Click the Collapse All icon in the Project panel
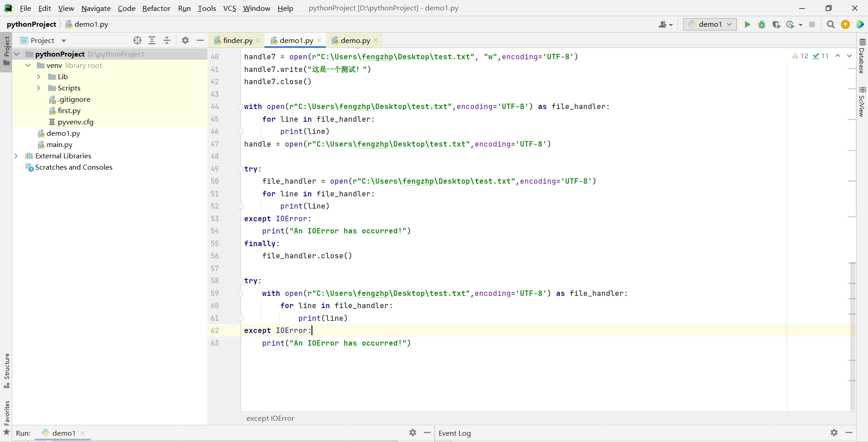Screen dimensions: 868x442 [x=167, y=40]
